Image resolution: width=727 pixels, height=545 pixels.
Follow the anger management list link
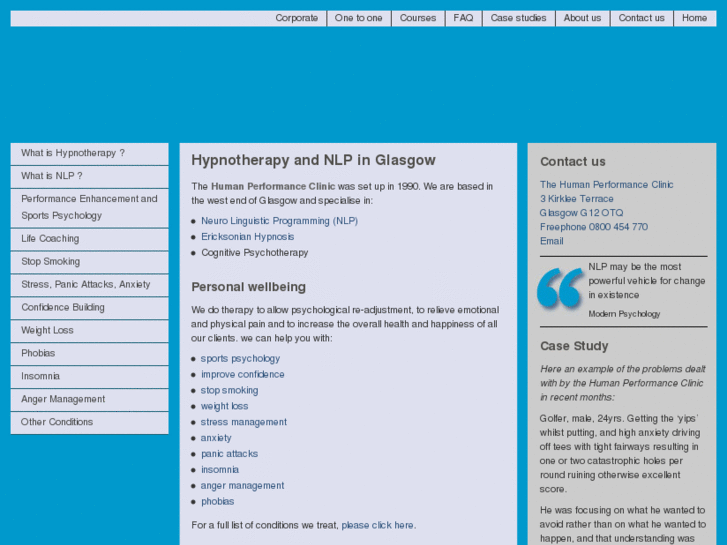click(242, 486)
